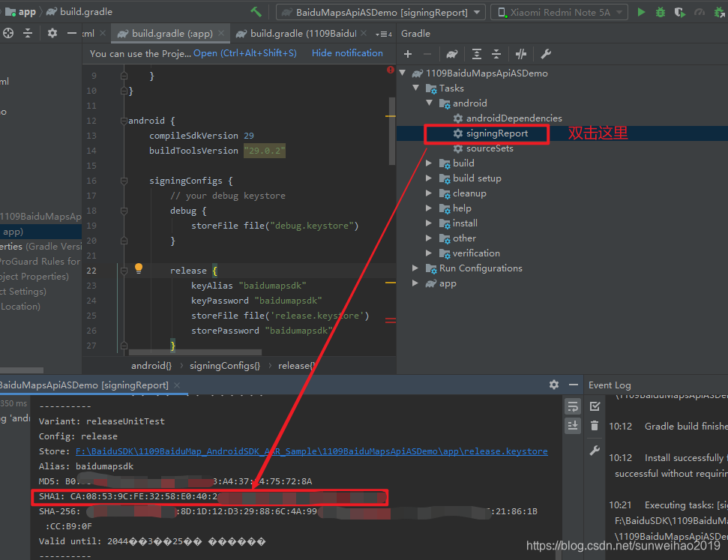Run the app with green play button
Viewport: 728px width, 560px height.
(x=641, y=12)
